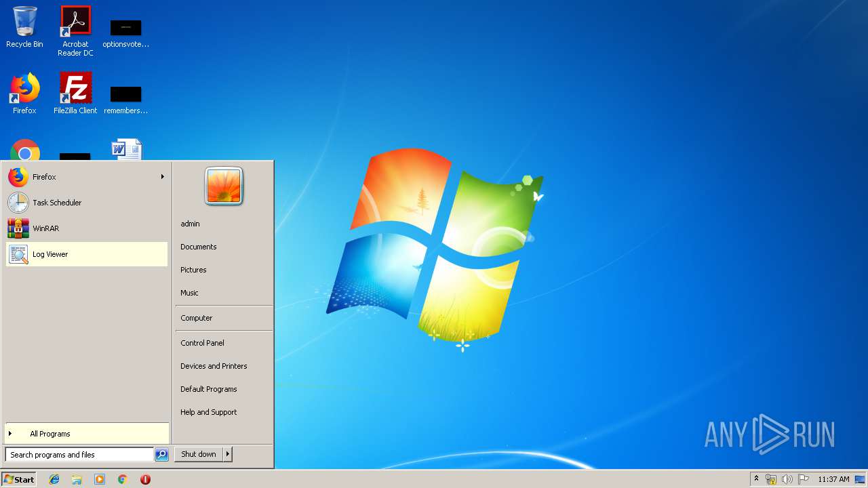Expand All Programs list
Image resolution: width=868 pixels, height=488 pixels.
[x=87, y=434]
